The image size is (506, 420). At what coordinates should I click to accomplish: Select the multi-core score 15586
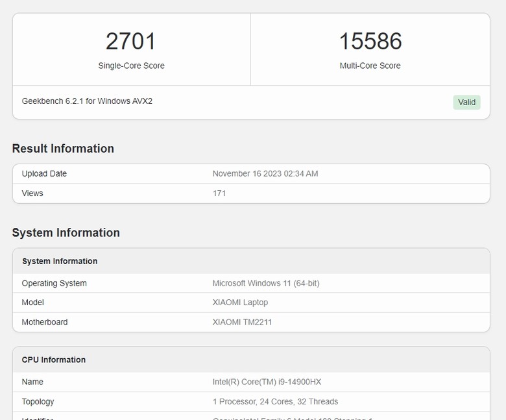370,41
